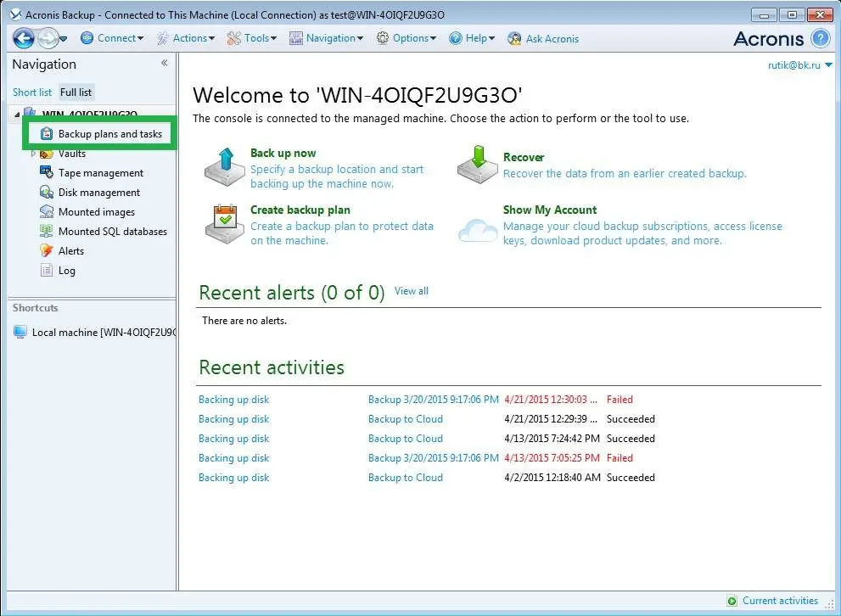Screen dimensions: 841x616
Task: Click the Show My Account cloud icon
Action: coord(478,231)
